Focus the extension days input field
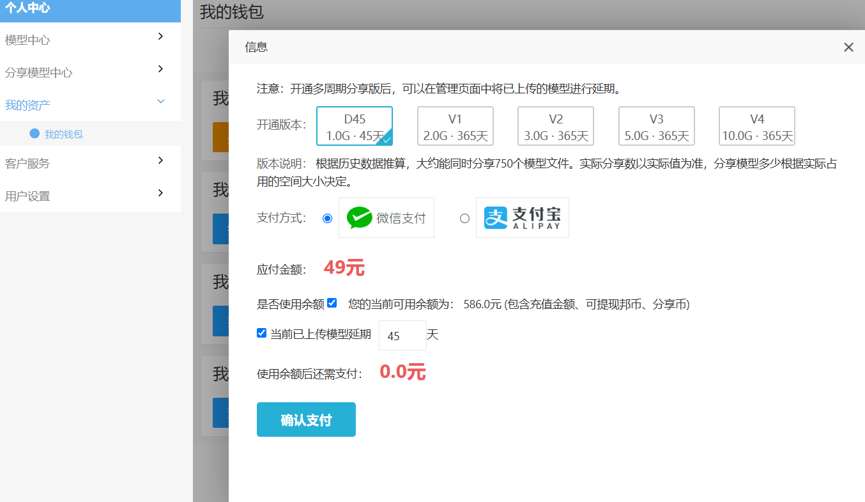Screen dimensions: 865x502 pyautogui.click(x=403, y=335)
